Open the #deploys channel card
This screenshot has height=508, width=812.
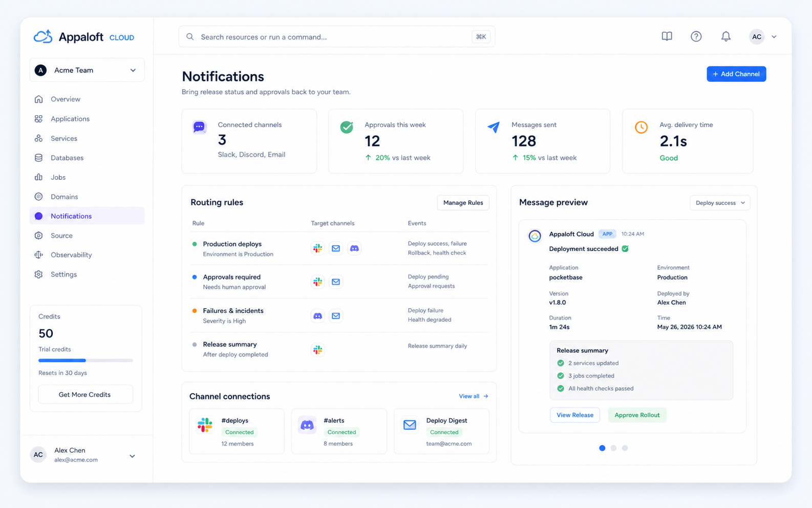(x=237, y=431)
